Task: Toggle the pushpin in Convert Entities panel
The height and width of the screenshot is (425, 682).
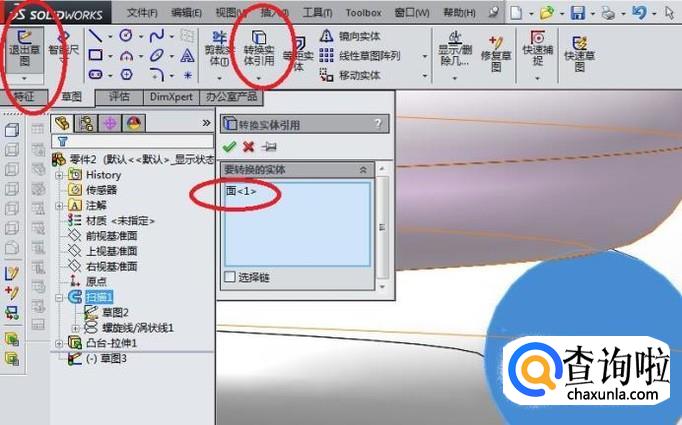Action: tap(269, 147)
